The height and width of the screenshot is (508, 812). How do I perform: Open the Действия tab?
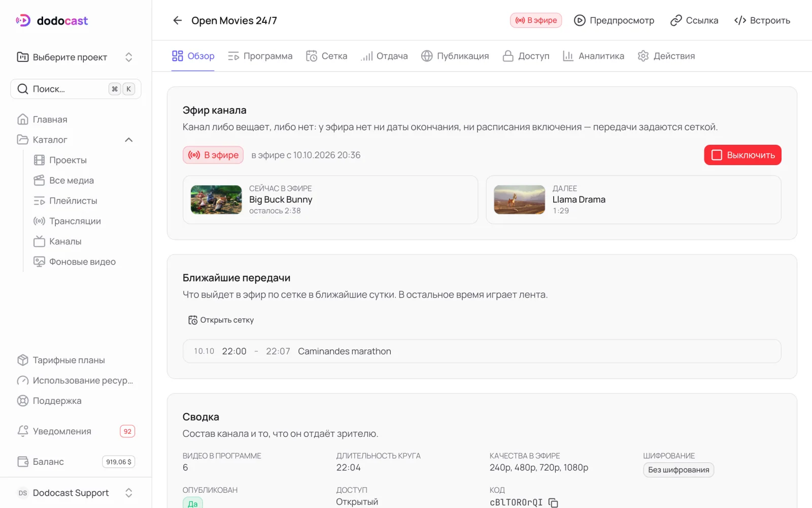[666, 56]
